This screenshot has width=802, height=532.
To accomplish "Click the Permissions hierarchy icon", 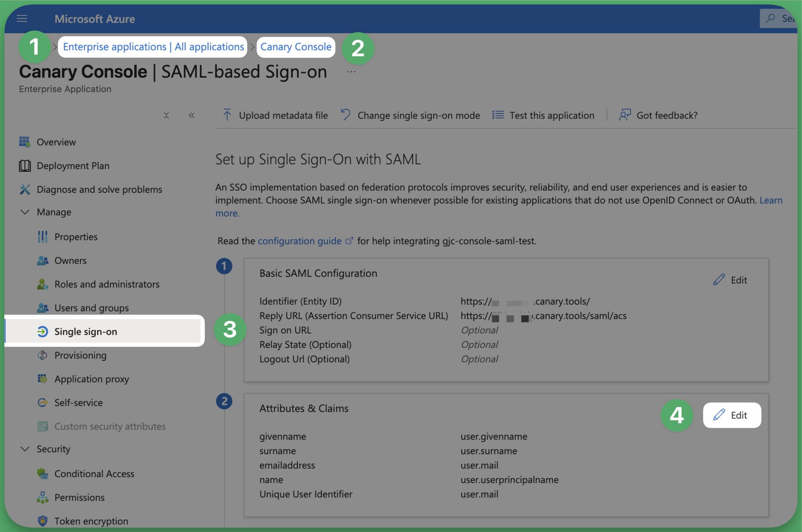I will 43,497.
